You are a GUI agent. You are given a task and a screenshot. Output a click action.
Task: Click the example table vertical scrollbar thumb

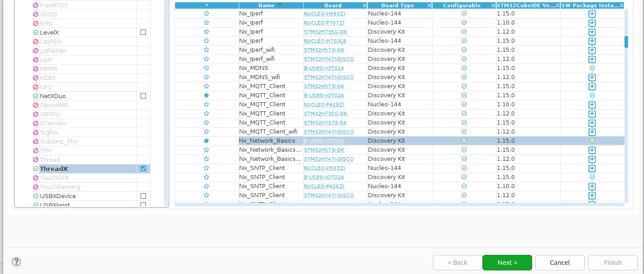[x=626, y=42]
